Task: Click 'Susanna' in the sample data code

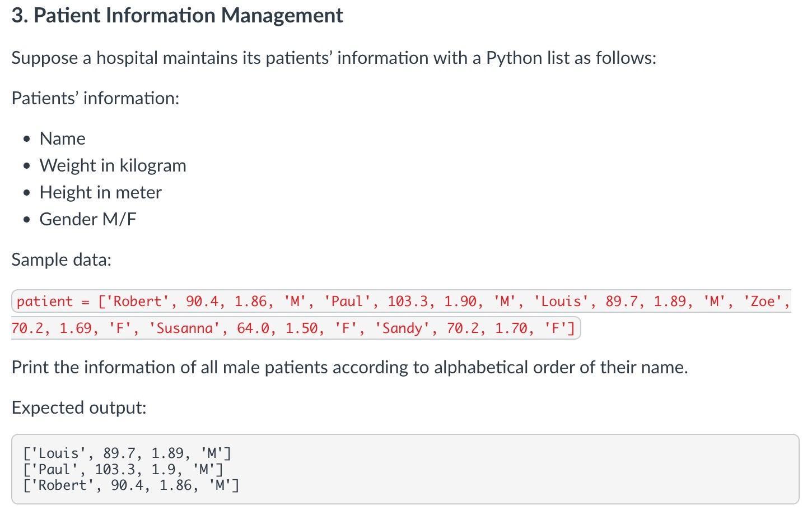Action: 184,328
